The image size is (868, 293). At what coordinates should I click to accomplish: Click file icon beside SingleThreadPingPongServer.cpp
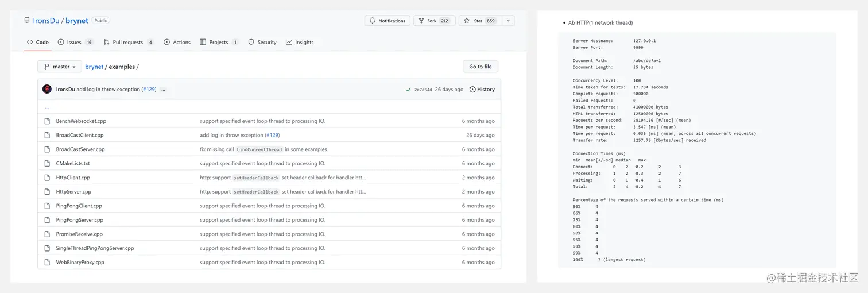click(48, 248)
